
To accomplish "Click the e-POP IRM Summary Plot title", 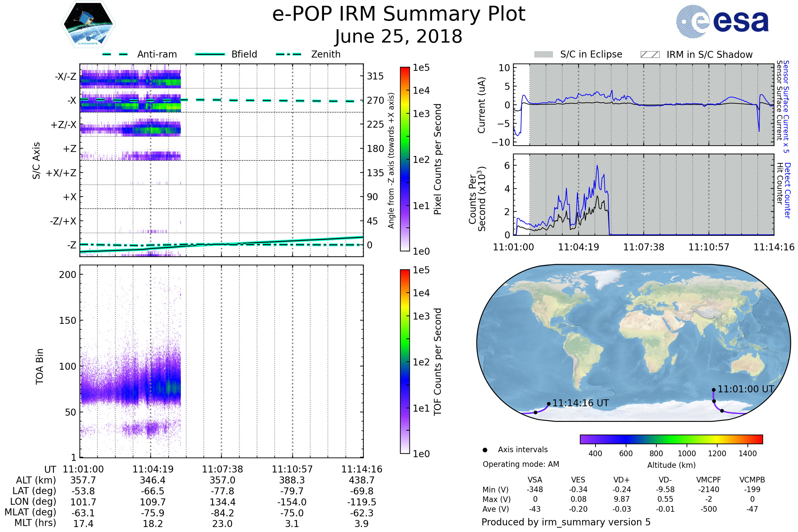I will 399,14.
